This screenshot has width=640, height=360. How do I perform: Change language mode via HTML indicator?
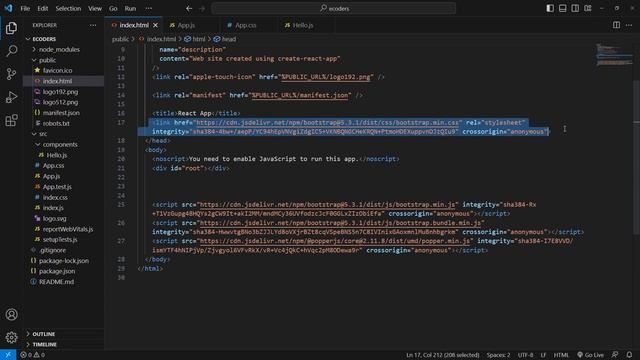(561, 355)
